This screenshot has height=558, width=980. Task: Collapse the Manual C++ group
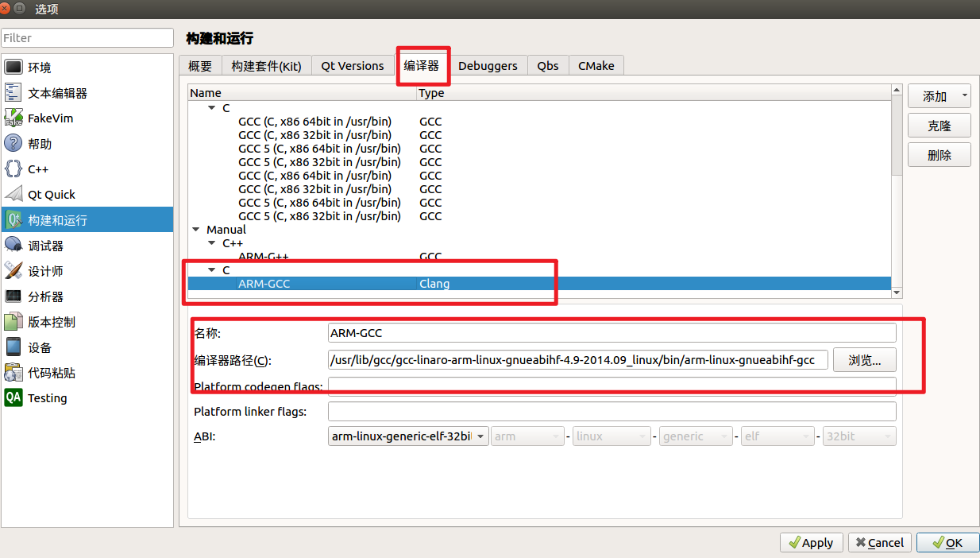pyautogui.click(x=212, y=243)
